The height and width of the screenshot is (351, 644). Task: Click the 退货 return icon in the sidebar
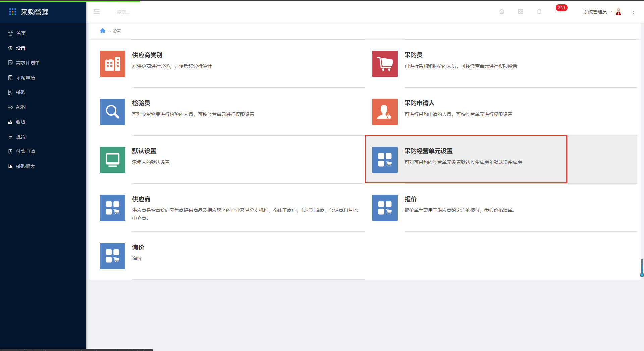coord(10,137)
